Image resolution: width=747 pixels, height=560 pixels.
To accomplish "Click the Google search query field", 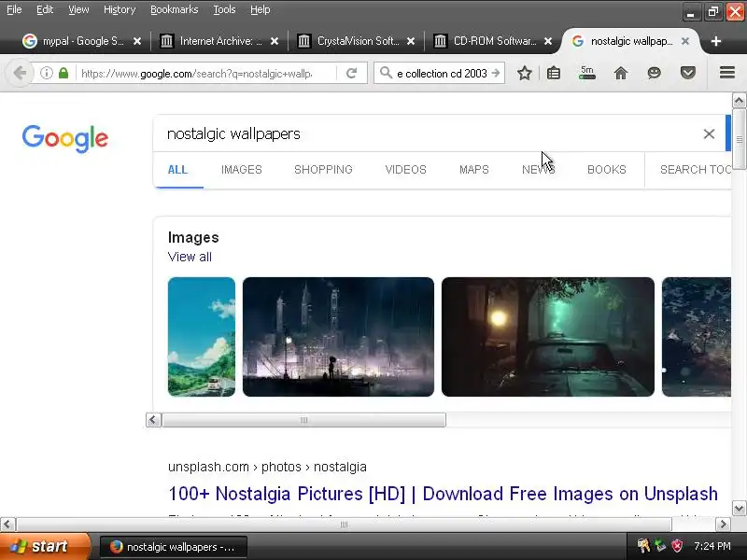I will tap(429, 133).
